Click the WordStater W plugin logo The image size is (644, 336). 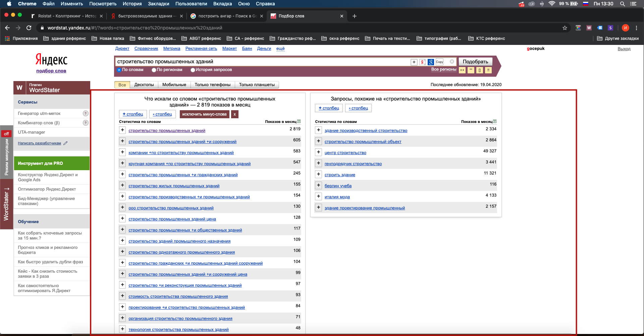[x=19, y=88]
